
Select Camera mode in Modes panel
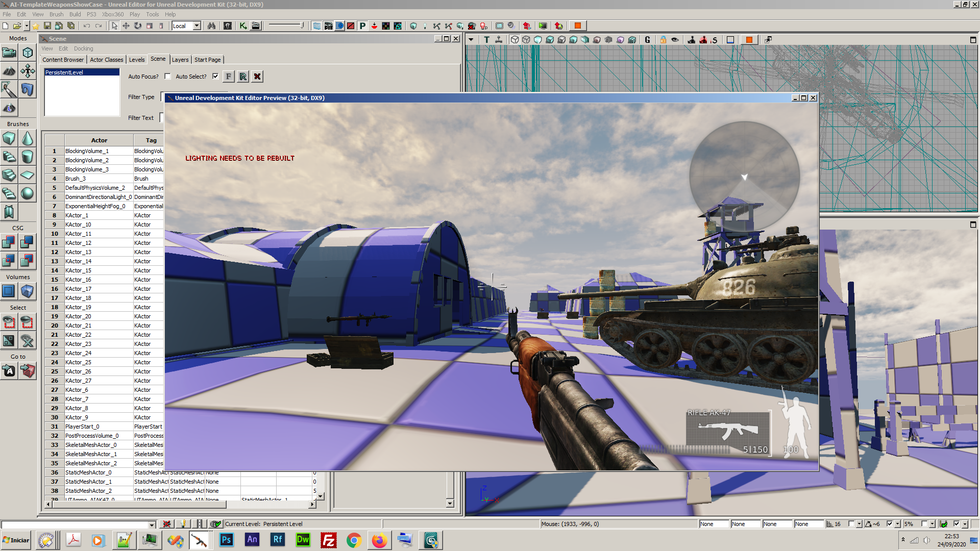point(9,53)
